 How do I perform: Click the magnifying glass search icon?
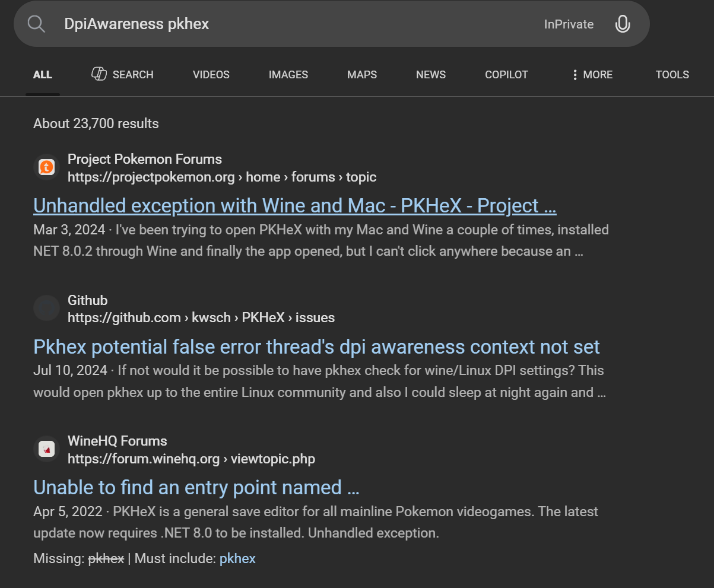coord(36,24)
